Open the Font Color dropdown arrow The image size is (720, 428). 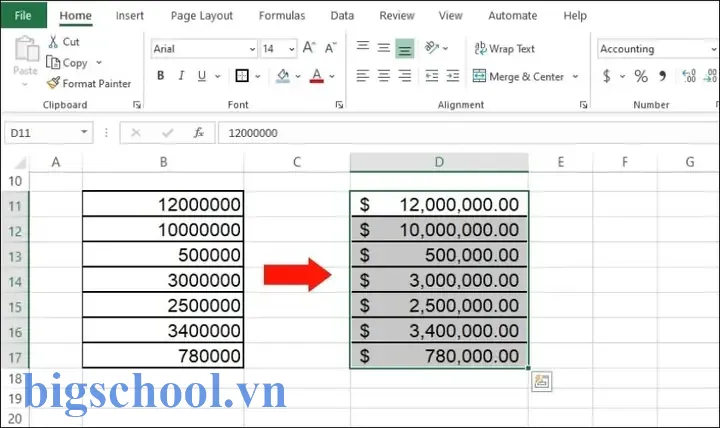[x=332, y=76]
